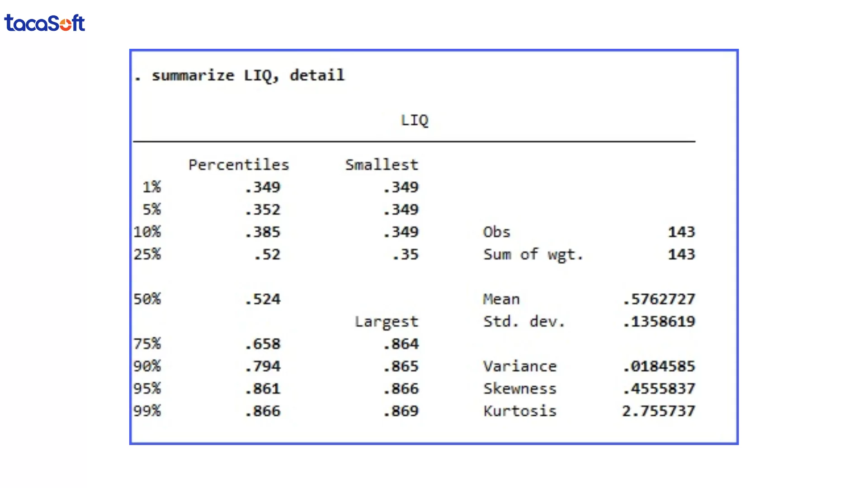Select the Obs label
Viewport: 868px width, 488px height.
pyautogui.click(x=496, y=232)
